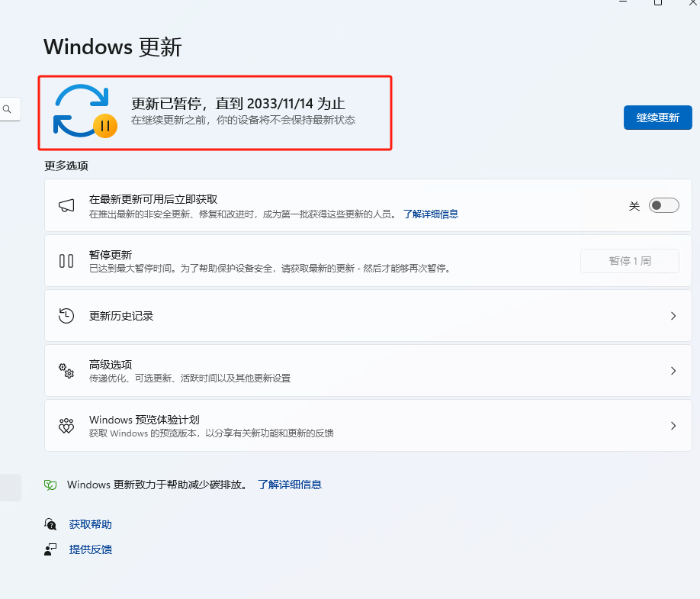This screenshot has width=700, height=599.
Task: Click the Windows 更新致力于帮助减少碳排放 text
Action: click(x=157, y=485)
